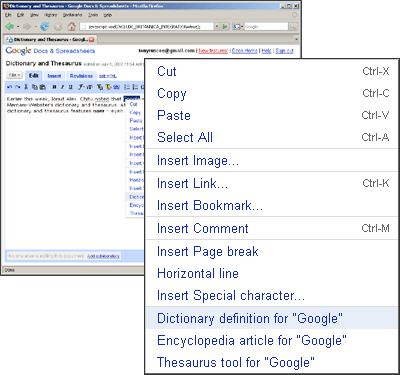Choose Insert Image... in the context menu

[x=272, y=161]
